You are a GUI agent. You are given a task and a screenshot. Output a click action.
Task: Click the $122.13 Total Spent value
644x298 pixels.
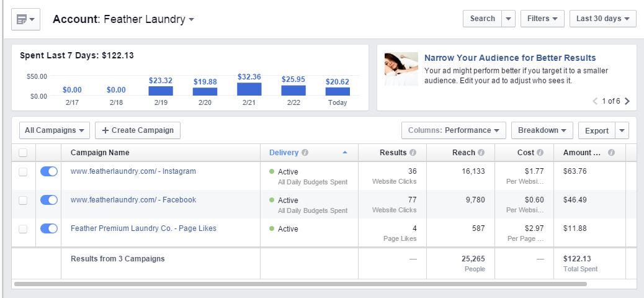click(x=577, y=258)
